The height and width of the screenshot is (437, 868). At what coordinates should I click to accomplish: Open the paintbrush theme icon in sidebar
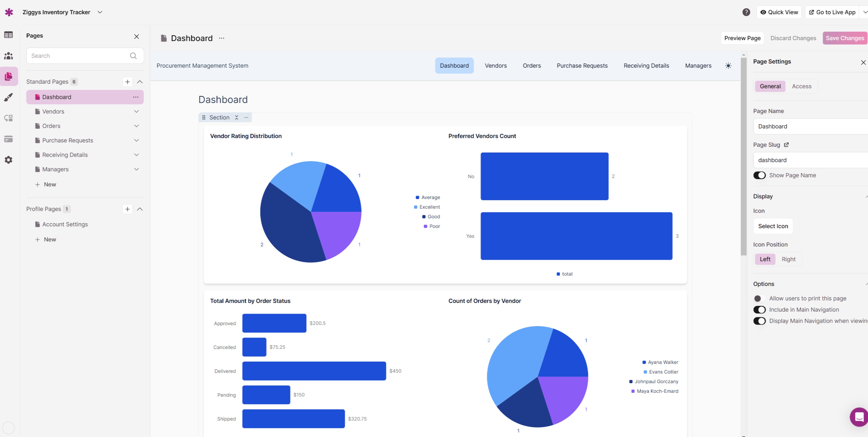coord(8,97)
